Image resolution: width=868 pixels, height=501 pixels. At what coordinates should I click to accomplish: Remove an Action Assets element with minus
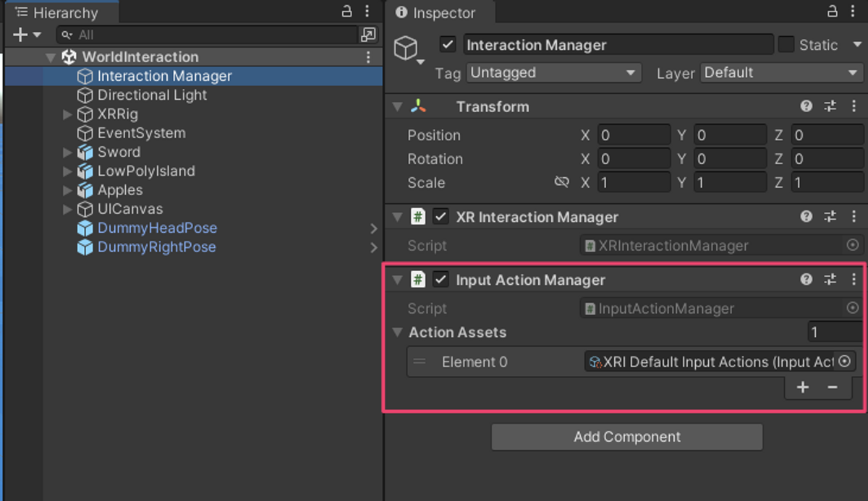[833, 387]
